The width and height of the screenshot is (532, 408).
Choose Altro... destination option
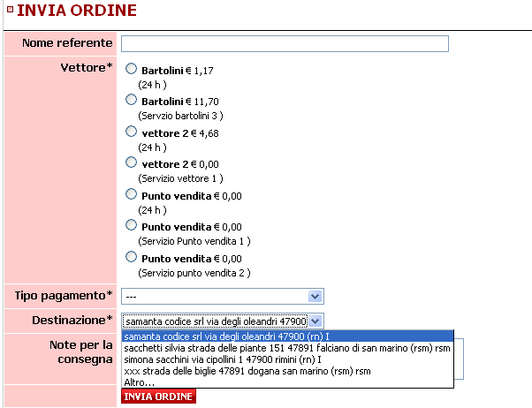288,382
